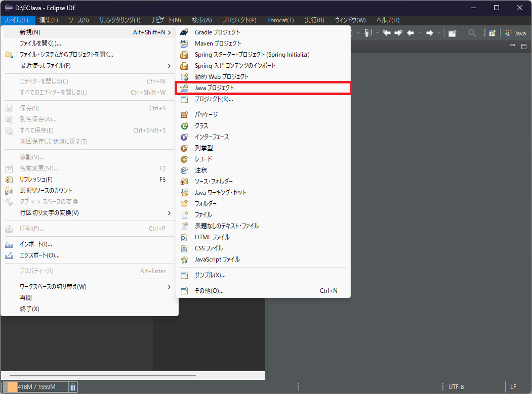This screenshot has height=394, width=532.
Task: Create a new パッケージ
Action: [x=263, y=115]
